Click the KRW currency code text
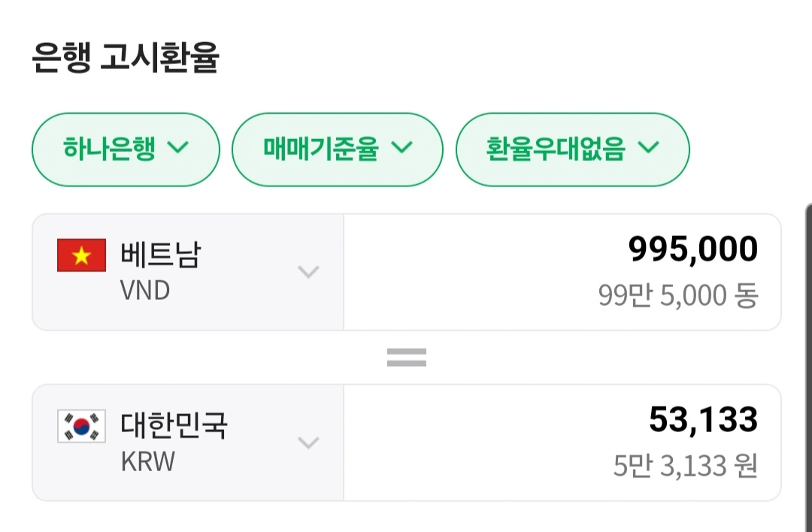Image resolution: width=812 pixels, height=532 pixels. coord(148,461)
